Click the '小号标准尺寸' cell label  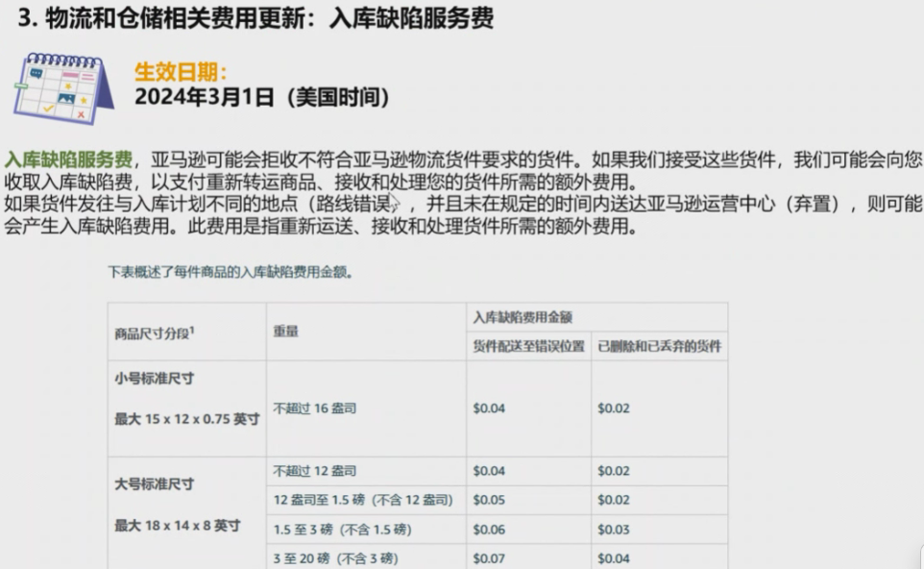point(155,379)
